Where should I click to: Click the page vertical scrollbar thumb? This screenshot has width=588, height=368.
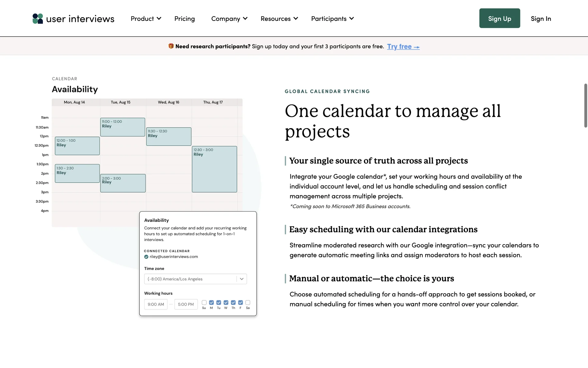pos(586,105)
